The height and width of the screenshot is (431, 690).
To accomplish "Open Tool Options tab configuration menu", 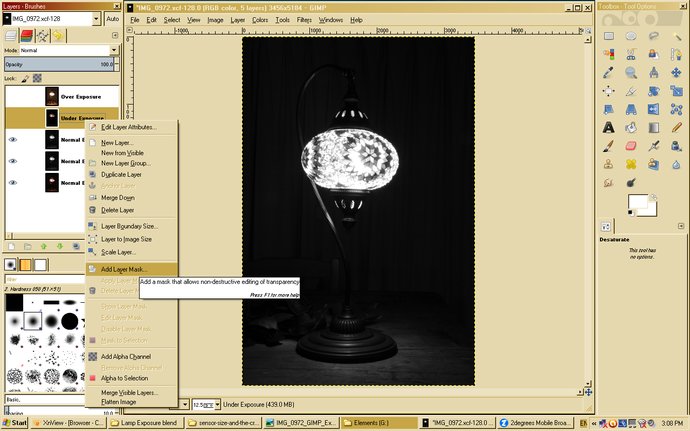I will [x=681, y=226].
